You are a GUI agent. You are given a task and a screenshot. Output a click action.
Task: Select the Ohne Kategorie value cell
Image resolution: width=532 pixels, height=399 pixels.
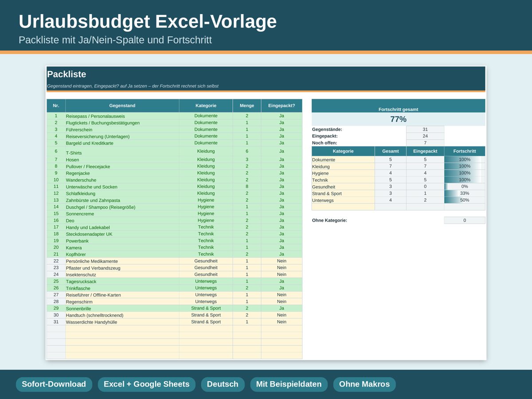[x=465, y=220]
